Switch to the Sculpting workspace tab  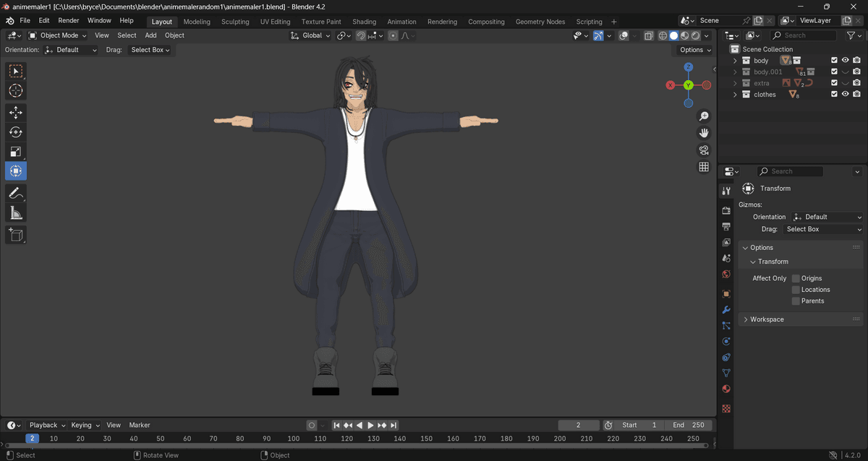click(235, 22)
